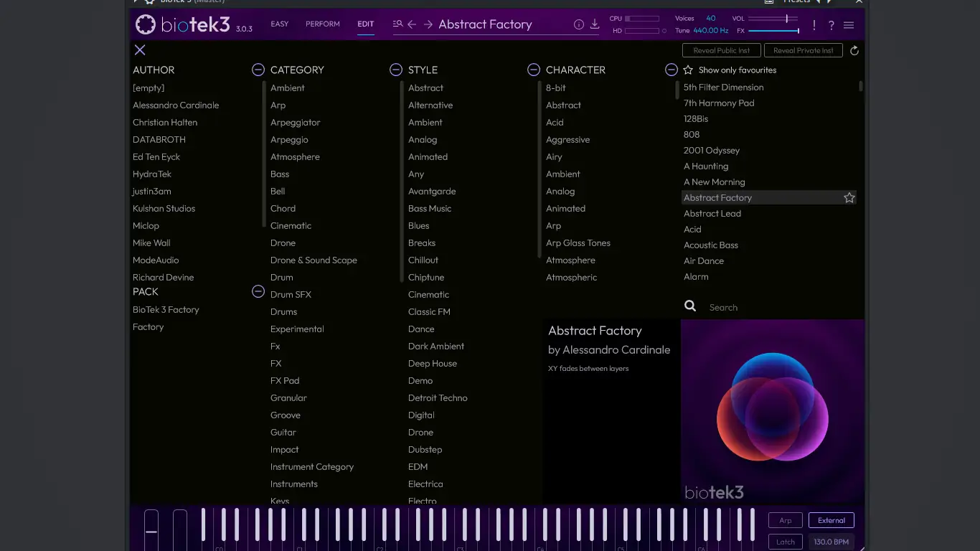Click the minus icon left of Show only favourites
This screenshot has height=551, width=980.
(672, 70)
